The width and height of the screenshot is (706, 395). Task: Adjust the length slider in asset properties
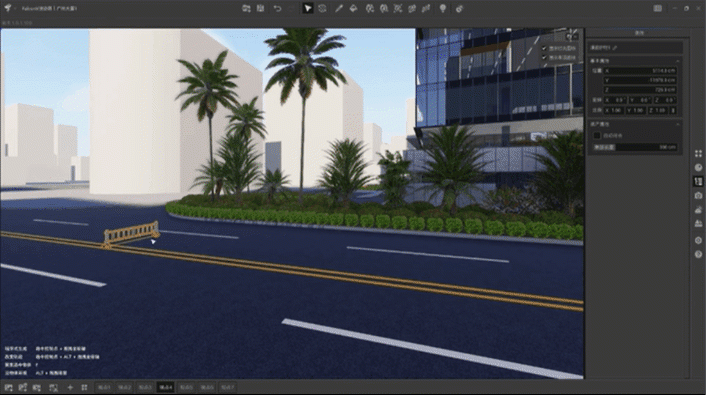tap(635, 147)
